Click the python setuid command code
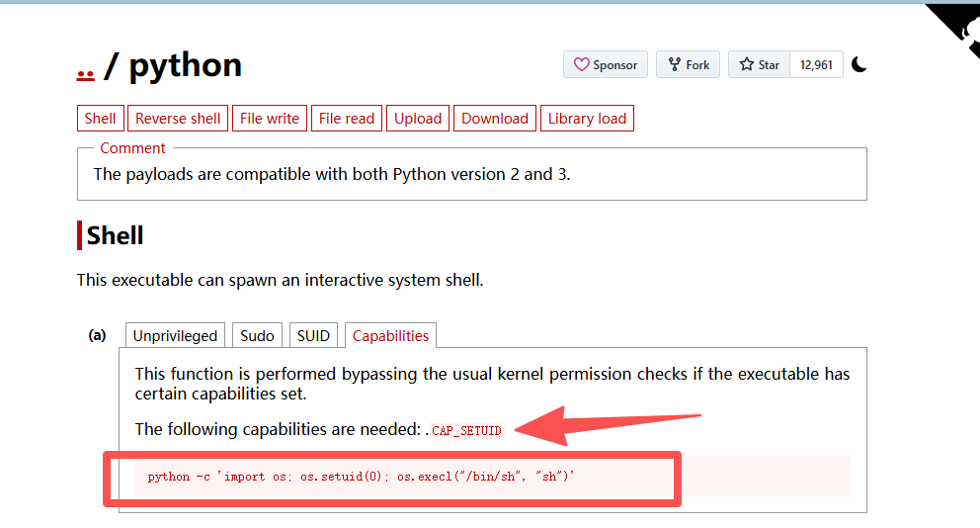Screen dimensions: 980x528 (361, 477)
